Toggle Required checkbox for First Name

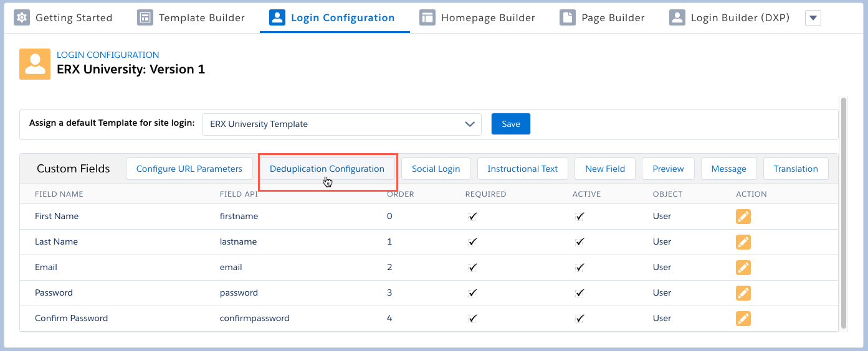point(473,217)
